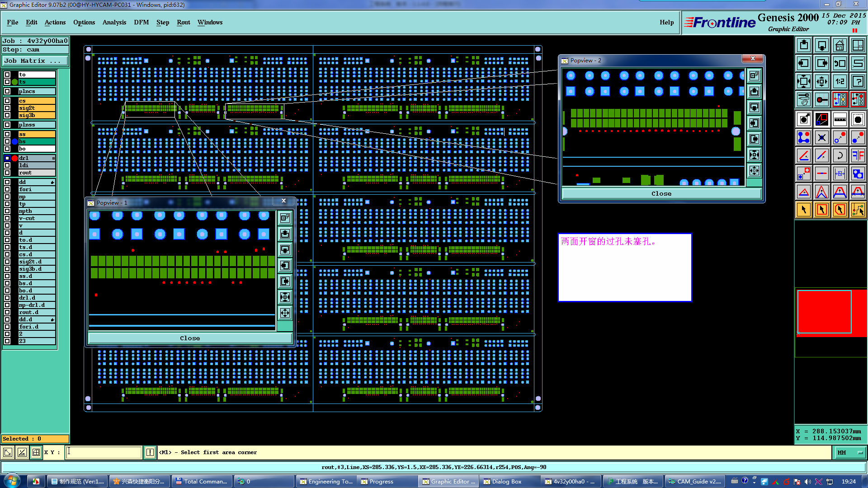Click the X Y coordinate input field
This screenshot has width=868, height=488.
tap(104, 452)
